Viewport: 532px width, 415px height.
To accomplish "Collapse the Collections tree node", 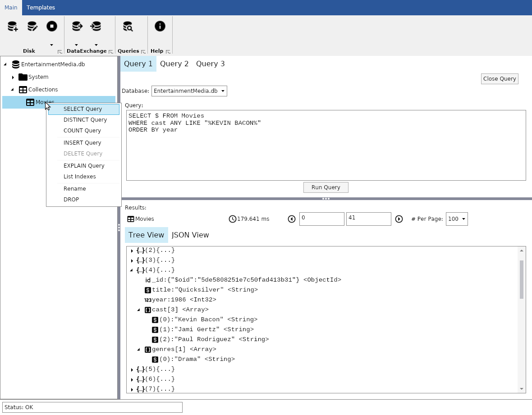I will 13,89.
